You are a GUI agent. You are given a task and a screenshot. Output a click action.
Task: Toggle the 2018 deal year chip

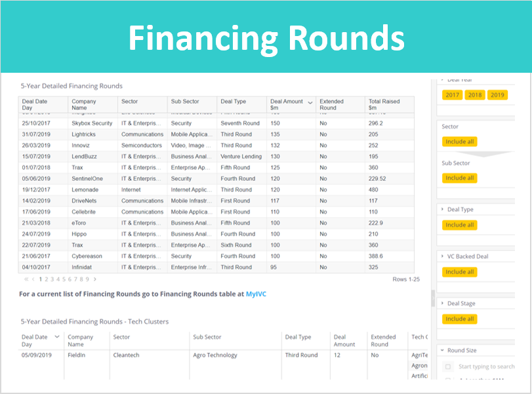coord(475,95)
